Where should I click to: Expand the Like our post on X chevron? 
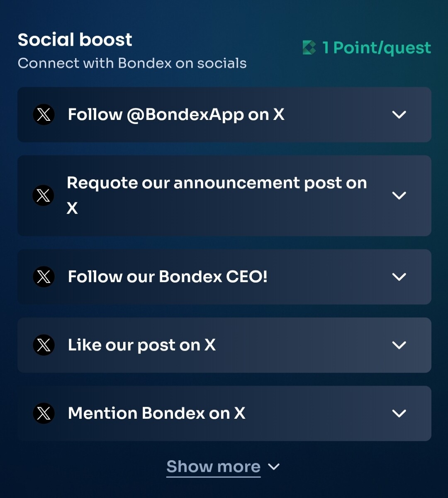[x=399, y=345]
